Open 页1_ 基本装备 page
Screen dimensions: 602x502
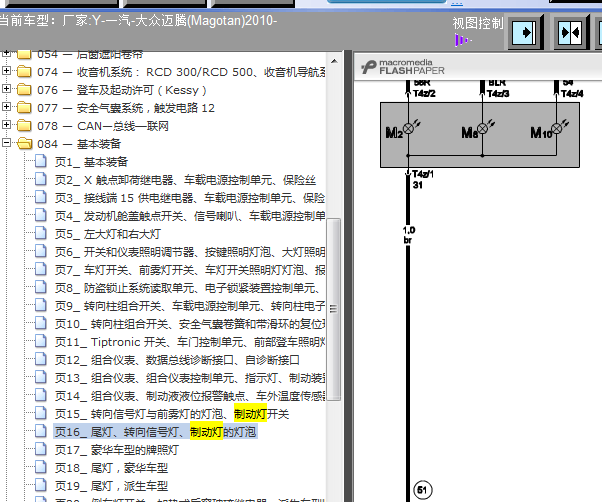tap(91, 162)
